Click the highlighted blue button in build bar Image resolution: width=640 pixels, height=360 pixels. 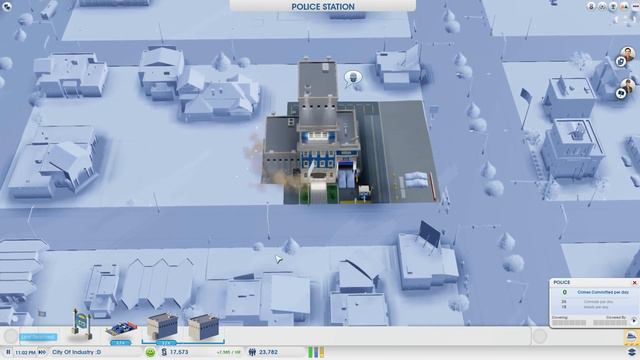[x=38, y=337]
